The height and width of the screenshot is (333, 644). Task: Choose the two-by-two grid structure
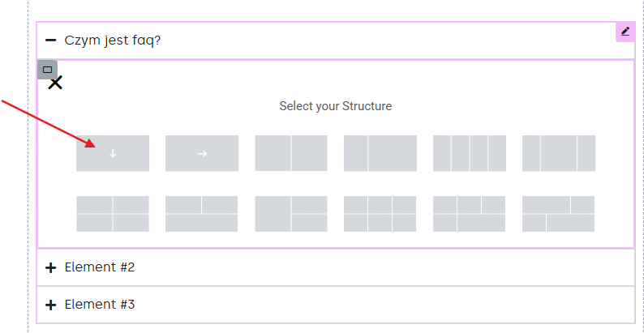(113, 214)
